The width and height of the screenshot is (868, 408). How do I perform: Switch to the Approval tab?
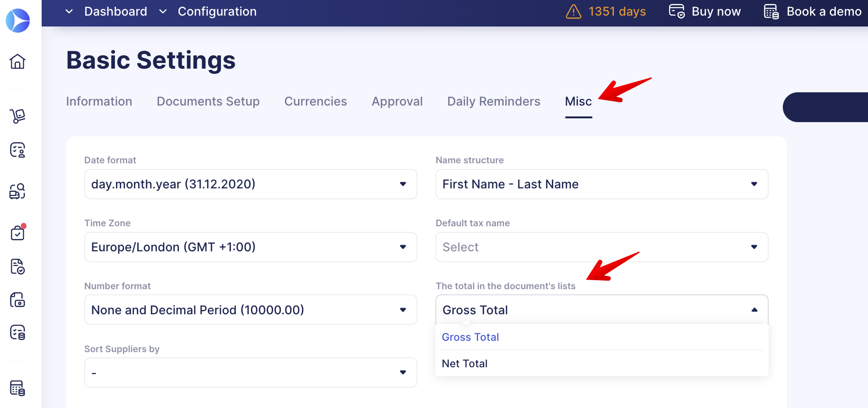tap(397, 101)
